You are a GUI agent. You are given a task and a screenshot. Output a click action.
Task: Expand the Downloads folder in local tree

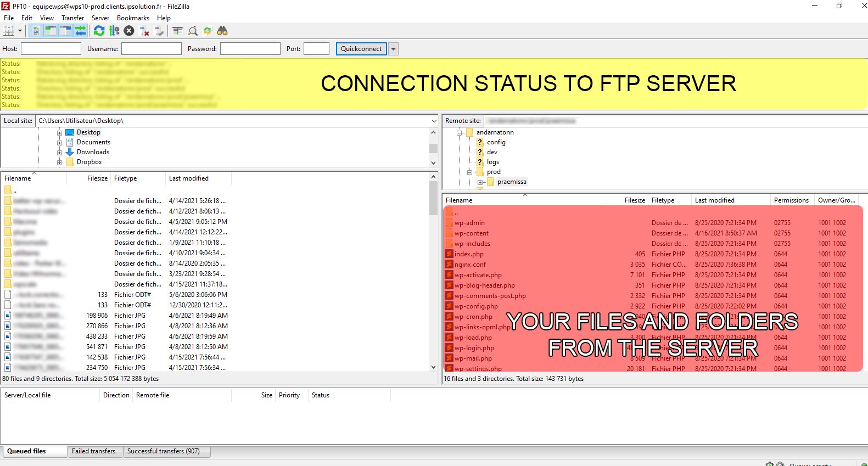pyautogui.click(x=60, y=153)
